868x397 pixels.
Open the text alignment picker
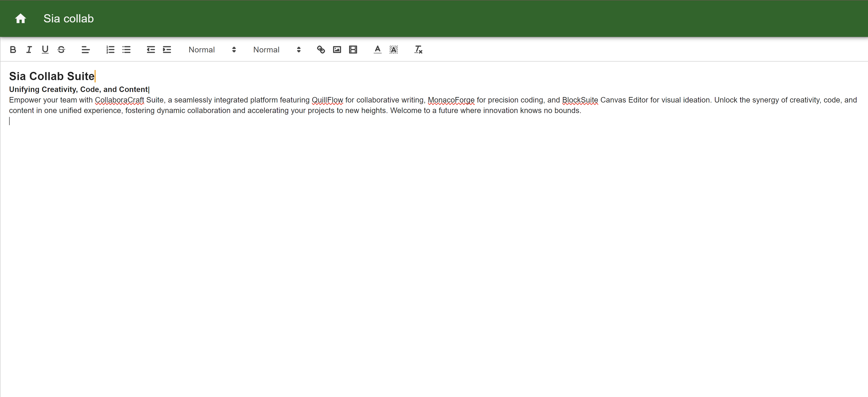click(x=86, y=50)
